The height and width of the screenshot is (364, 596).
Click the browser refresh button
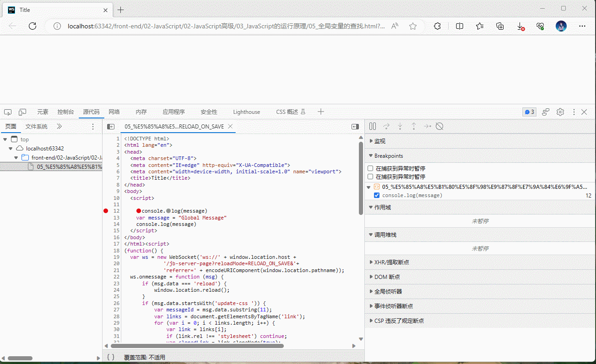click(33, 26)
